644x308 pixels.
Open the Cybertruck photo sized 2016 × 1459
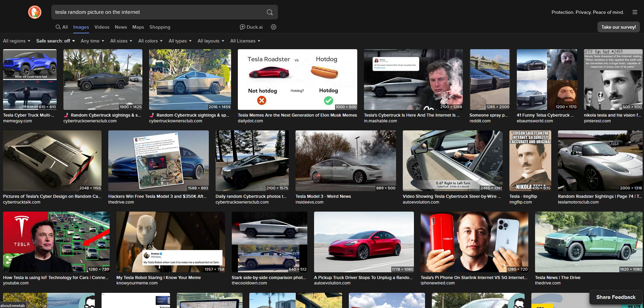190,80
